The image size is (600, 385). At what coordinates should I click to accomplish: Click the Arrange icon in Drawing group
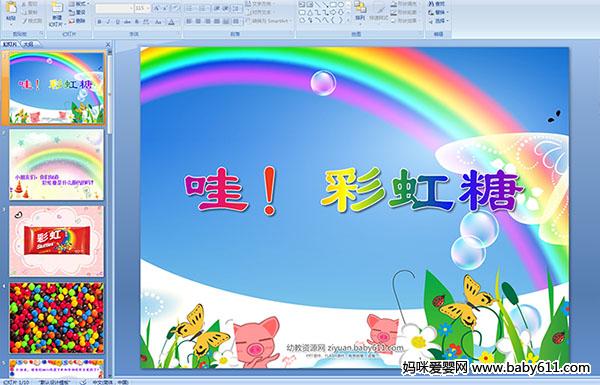pos(360,8)
